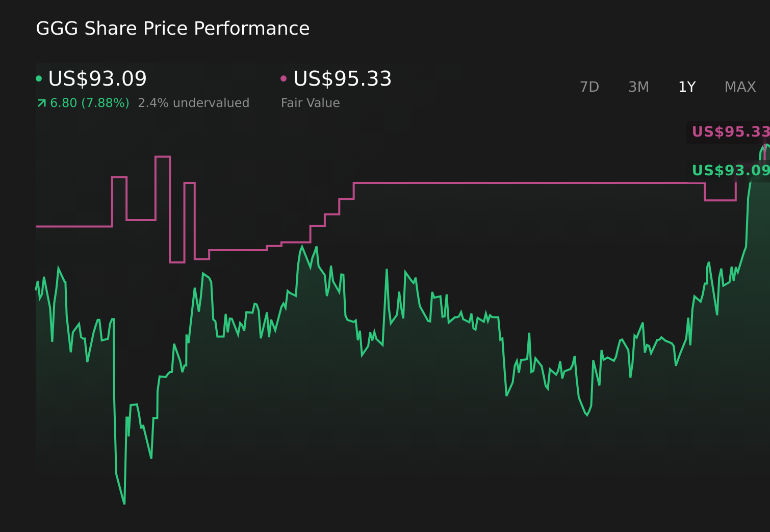This screenshot has height=532, width=770.
Task: Click the US$93.09 price label on the right
Action: pyautogui.click(x=730, y=170)
